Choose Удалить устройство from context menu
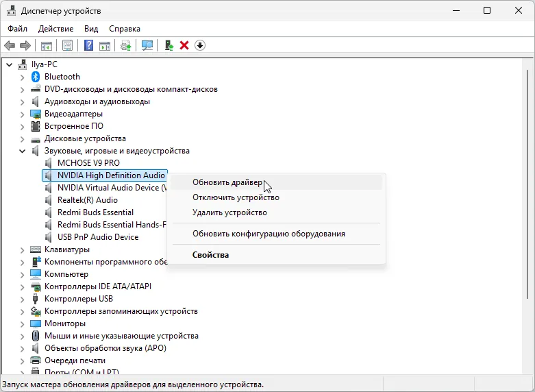Viewport: 535px width, 392px height. pos(275,212)
